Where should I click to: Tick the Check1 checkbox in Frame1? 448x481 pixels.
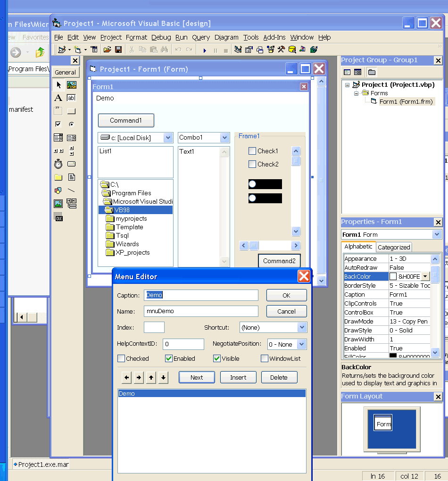(252, 151)
